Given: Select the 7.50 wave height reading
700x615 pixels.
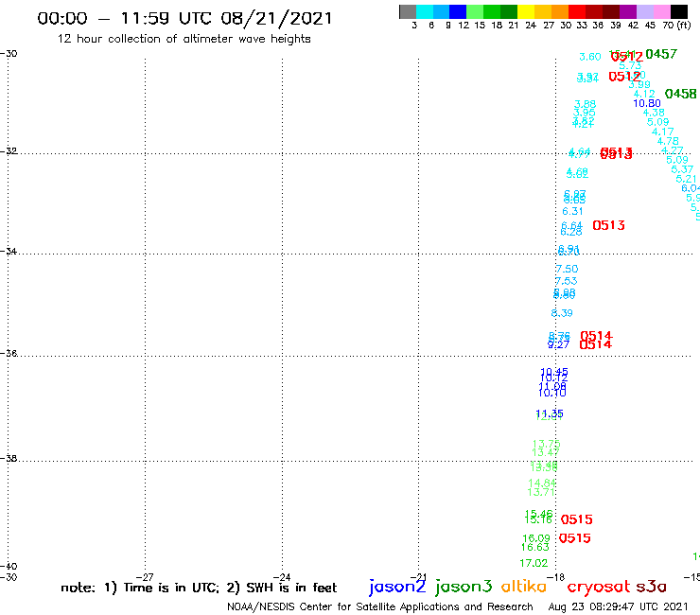Looking at the screenshot, I should click(x=567, y=269).
